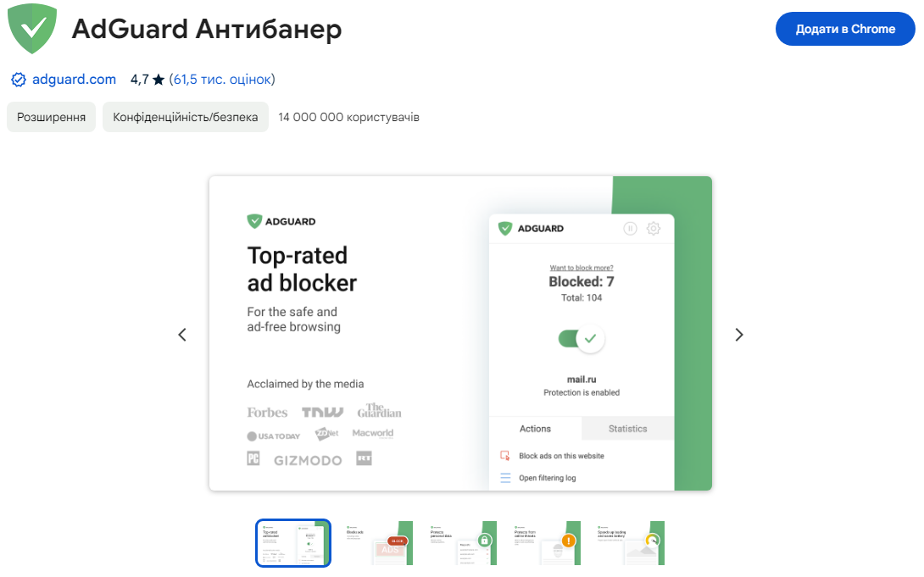Click the right carousel arrow
Viewport: 924px width, 577px height.
738,335
